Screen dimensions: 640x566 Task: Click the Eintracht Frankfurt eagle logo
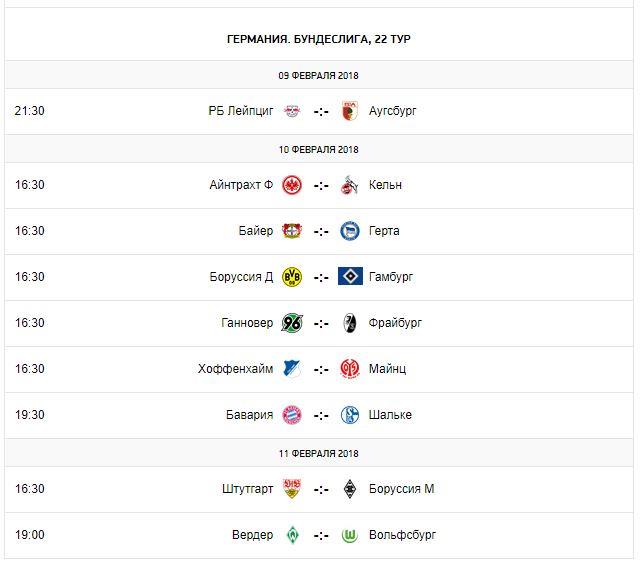pos(292,185)
